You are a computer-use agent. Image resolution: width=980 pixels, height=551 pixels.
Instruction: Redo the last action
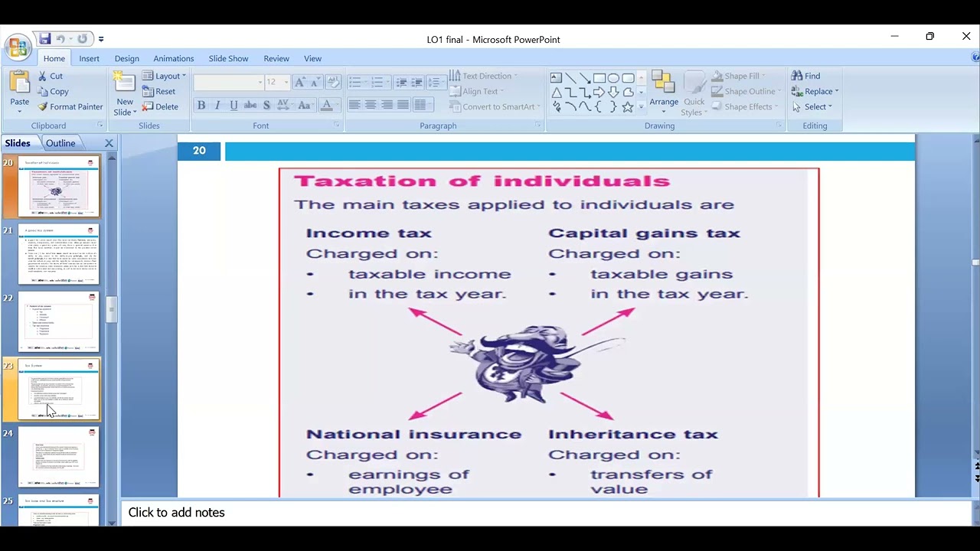coord(82,38)
